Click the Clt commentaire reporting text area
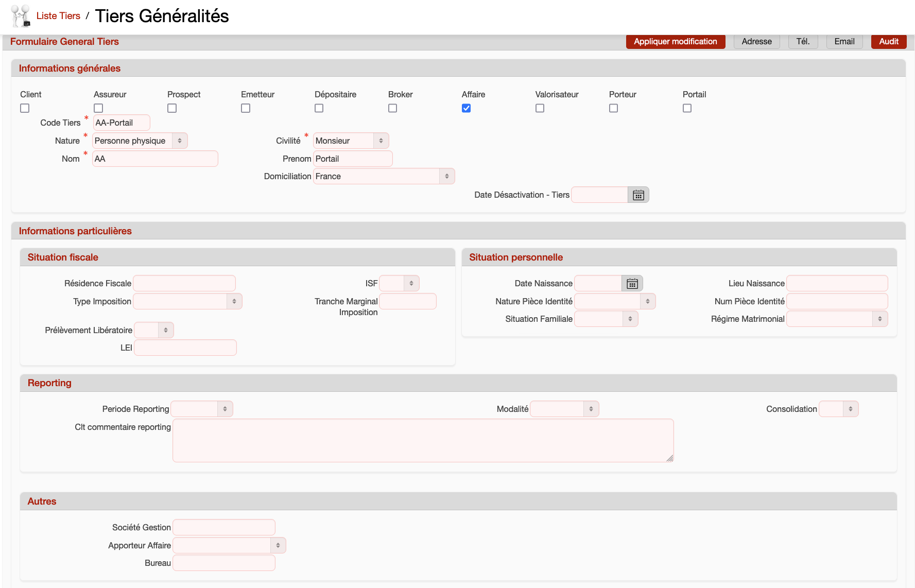 (x=423, y=440)
